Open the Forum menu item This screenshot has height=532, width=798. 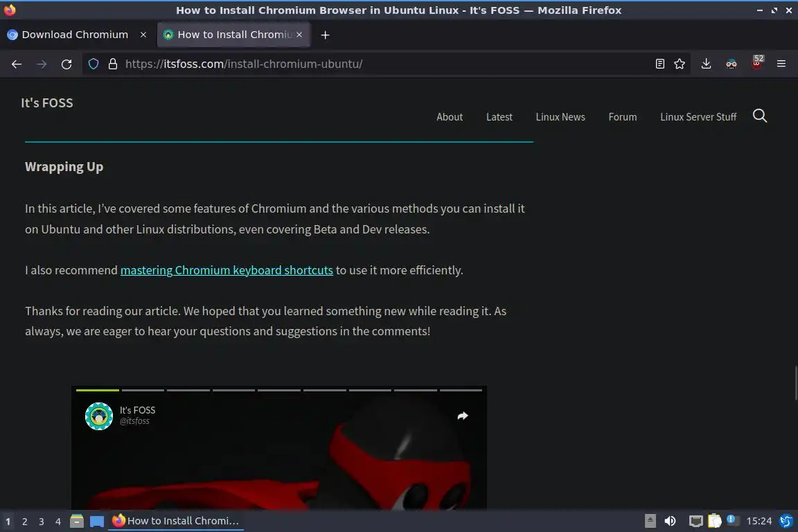pos(623,117)
